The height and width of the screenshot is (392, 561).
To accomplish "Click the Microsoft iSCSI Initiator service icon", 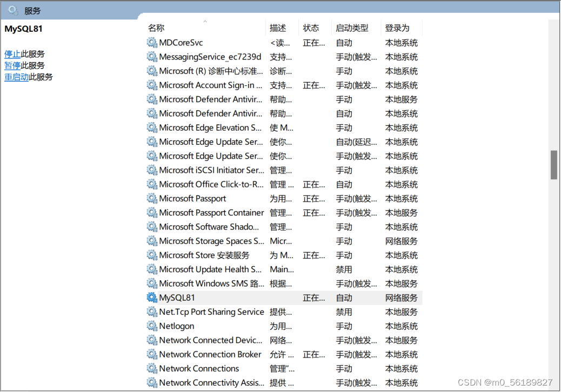I will [x=151, y=170].
